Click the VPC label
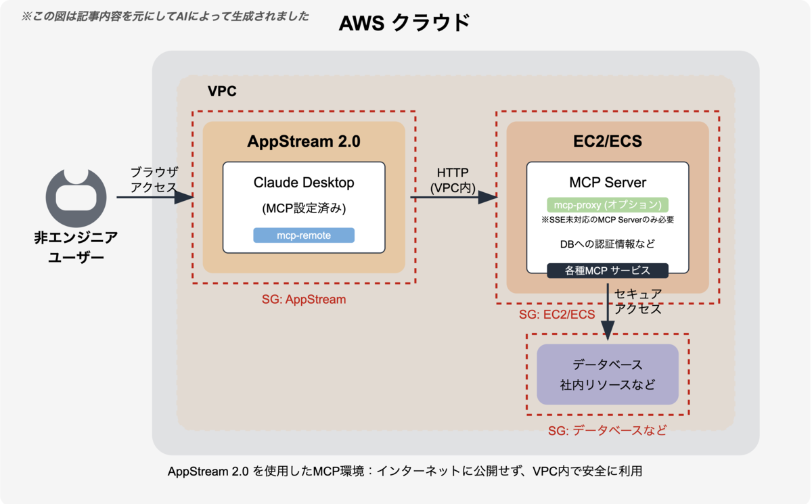The height and width of the screenshot is (504, 812). pos(222,91)
